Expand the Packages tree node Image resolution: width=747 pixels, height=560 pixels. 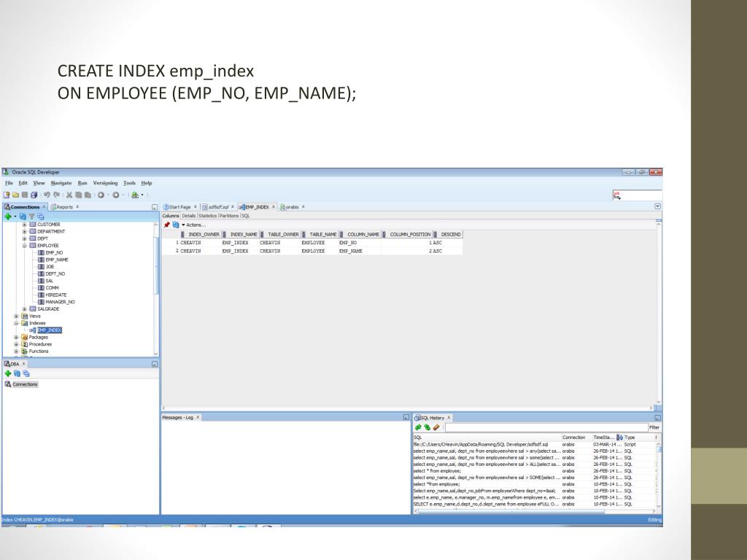click(x=16, y=337)
